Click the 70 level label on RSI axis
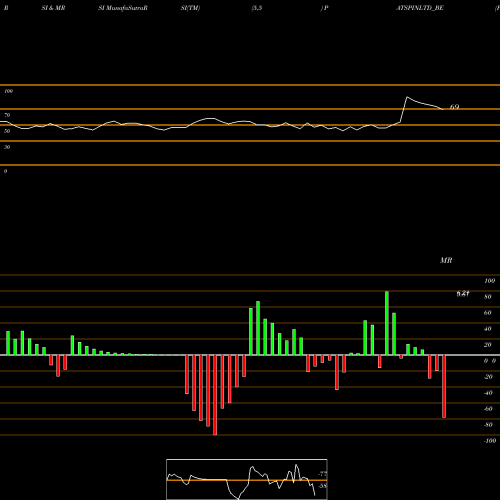Viewport: 500px width, 500px height. tap(7, 115)
